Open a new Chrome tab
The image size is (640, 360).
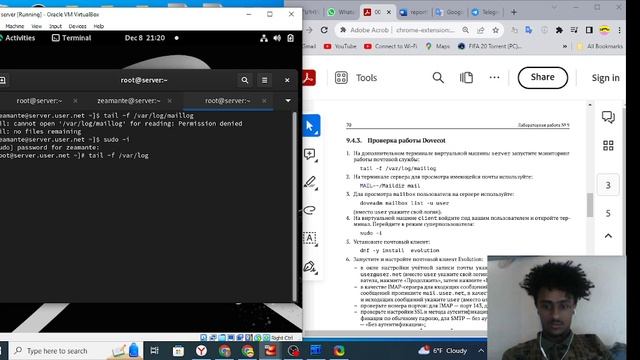(514, 12)
